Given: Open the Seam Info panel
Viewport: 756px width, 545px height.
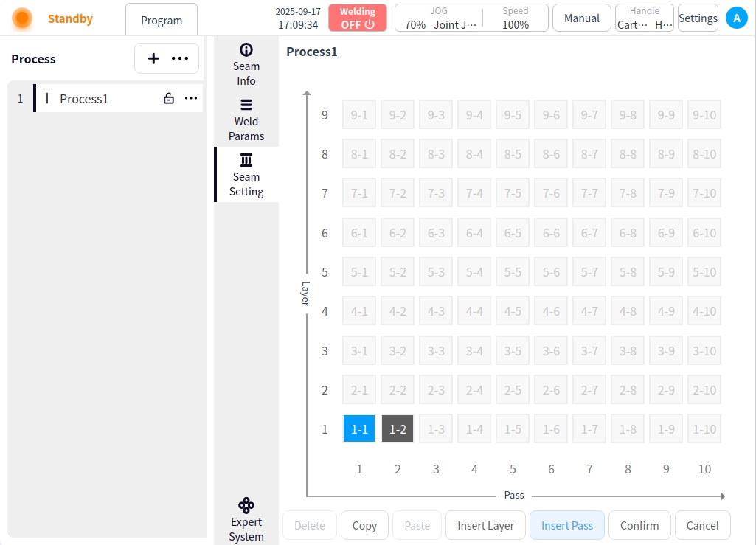Looking at the screenshot, I should click(246, 64).
